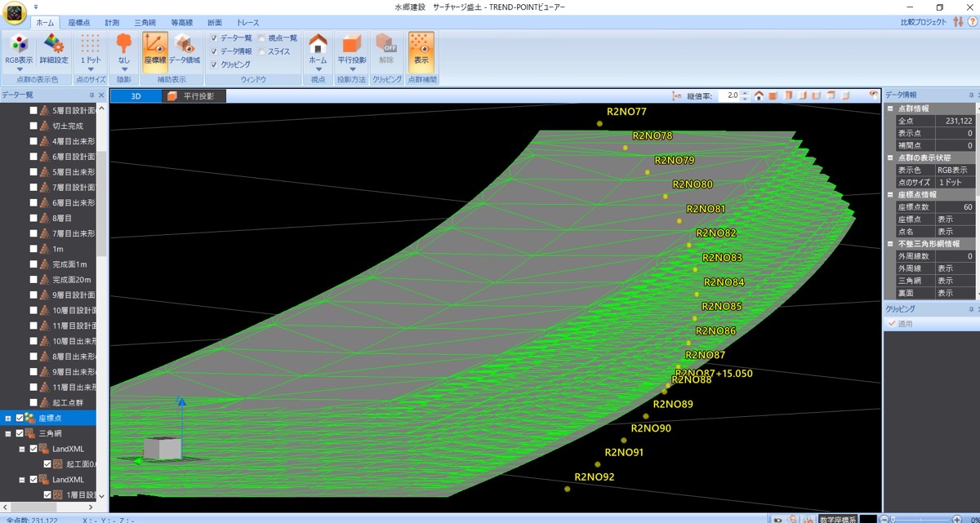Click the home view icon in viewport toolbar
The width and height of the screenshot is (980, 523).
click(x=759, y=95)
